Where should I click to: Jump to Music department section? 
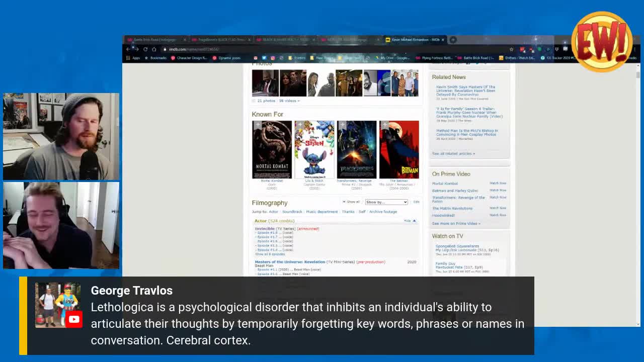[x=322, y=212]
